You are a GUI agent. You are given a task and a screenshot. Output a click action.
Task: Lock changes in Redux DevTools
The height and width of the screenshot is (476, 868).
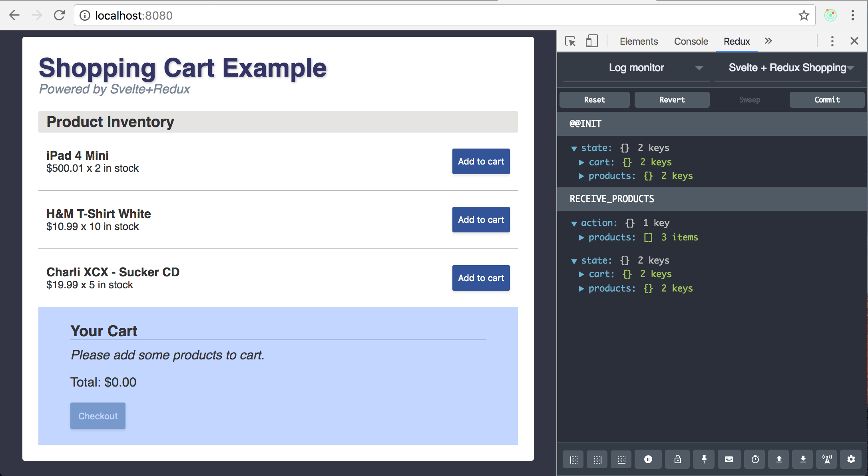677,459
